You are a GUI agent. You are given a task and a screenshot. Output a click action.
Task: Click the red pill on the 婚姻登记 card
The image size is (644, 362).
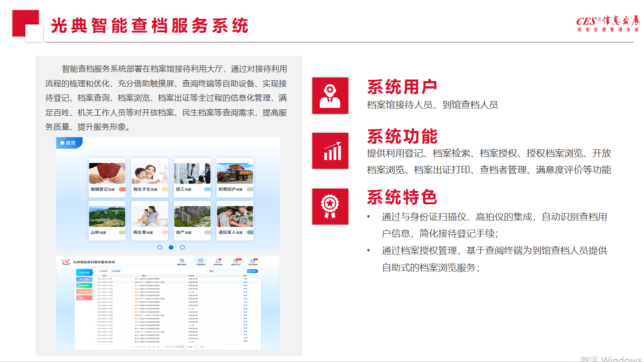click(122, 190)
